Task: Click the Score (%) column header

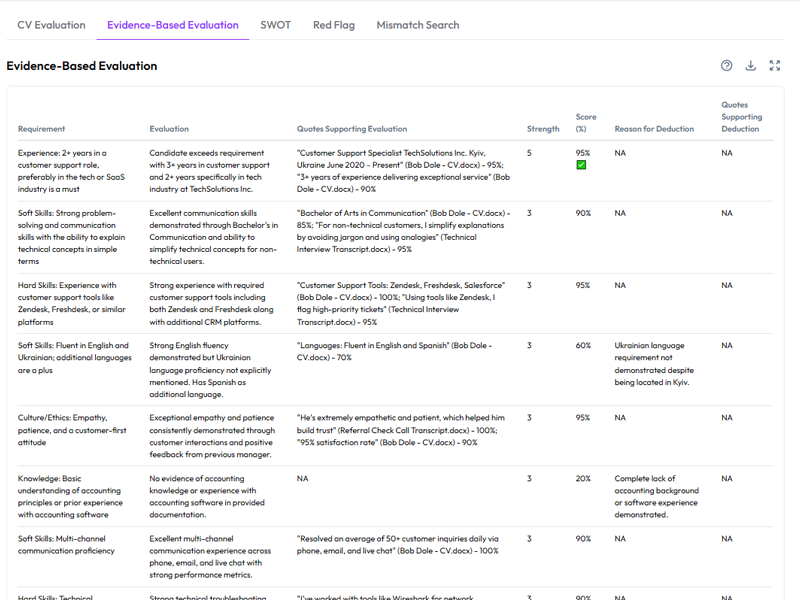Action: point(585,122)
